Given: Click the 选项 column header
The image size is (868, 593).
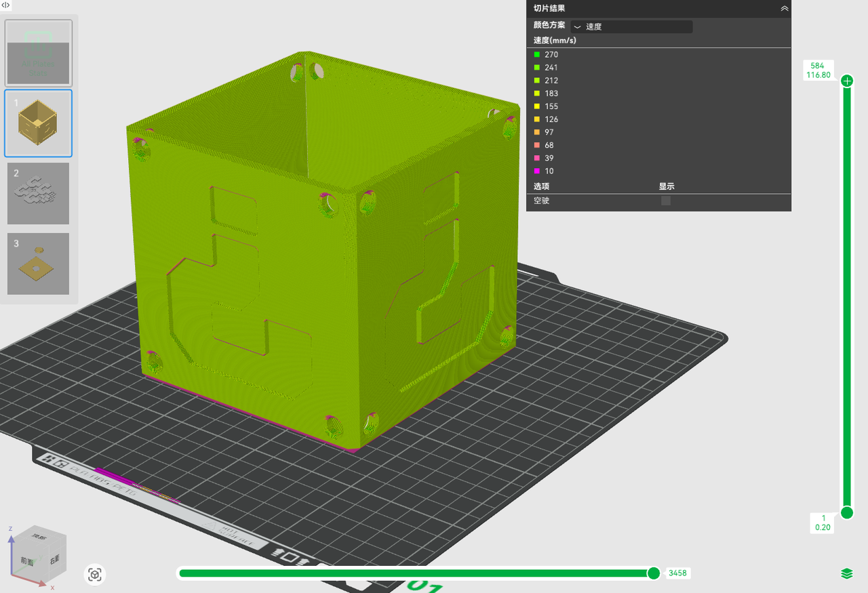Looking at the screenshot, I should [x=541, y=186].
